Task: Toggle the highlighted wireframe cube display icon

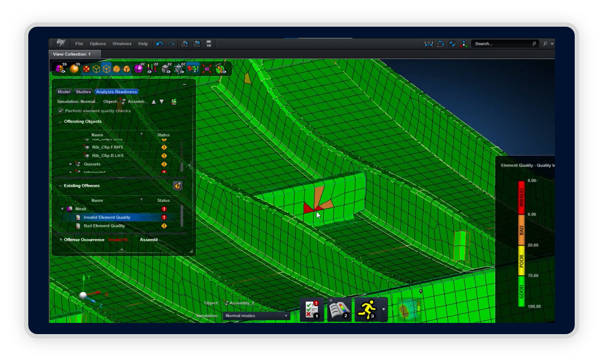Action: (x=107, y=69)
